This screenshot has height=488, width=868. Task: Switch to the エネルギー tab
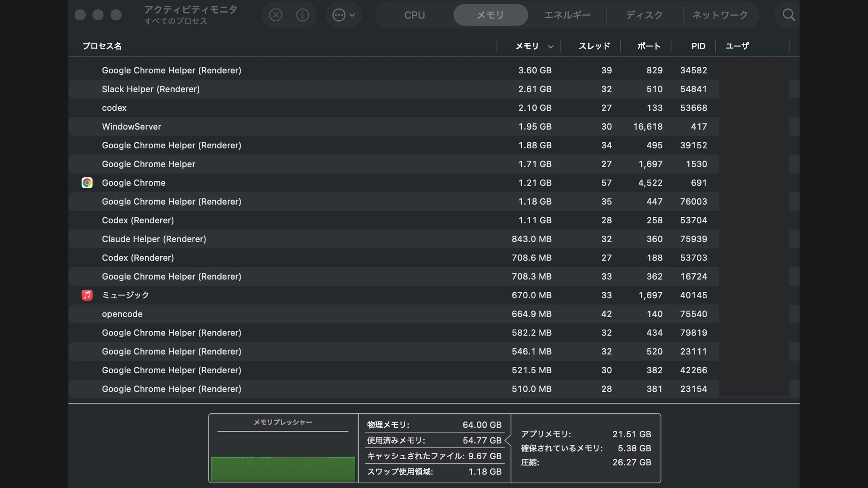click(567, 15)
